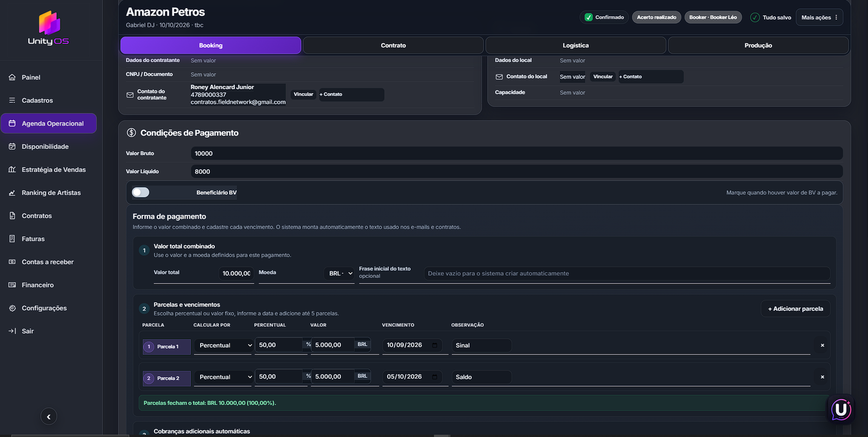Viewport: 868px width, 437px height.
Task: Open Painel home icon in sidebar
Action: 12,77
